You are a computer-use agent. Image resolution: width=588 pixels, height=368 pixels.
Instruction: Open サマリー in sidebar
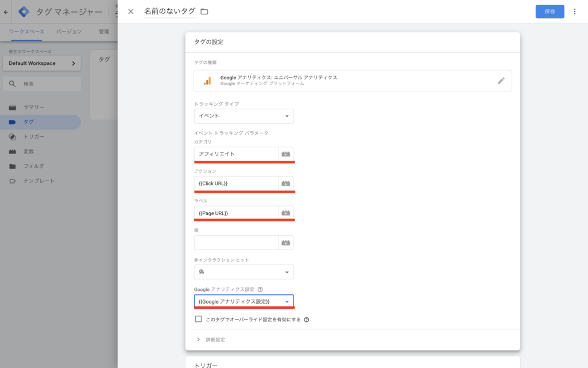[41, 108]
